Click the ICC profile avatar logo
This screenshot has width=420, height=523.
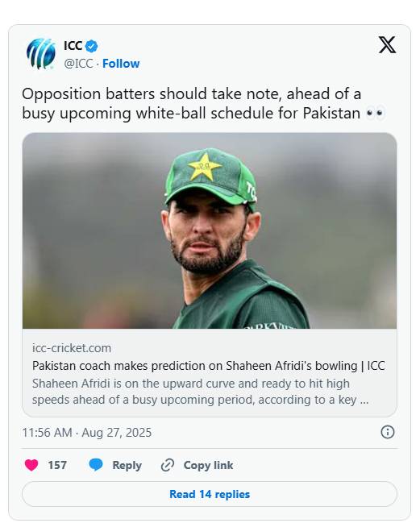coord(41,53)
